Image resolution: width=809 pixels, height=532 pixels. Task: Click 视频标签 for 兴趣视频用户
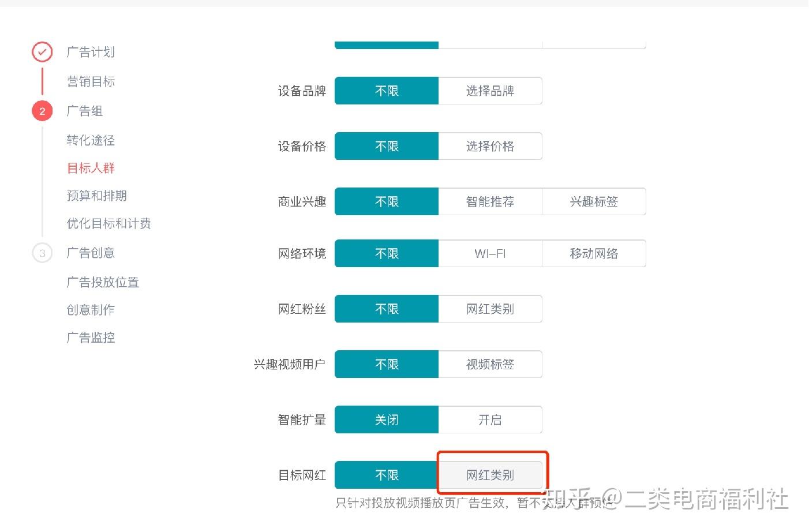click(x=490, y=364)
